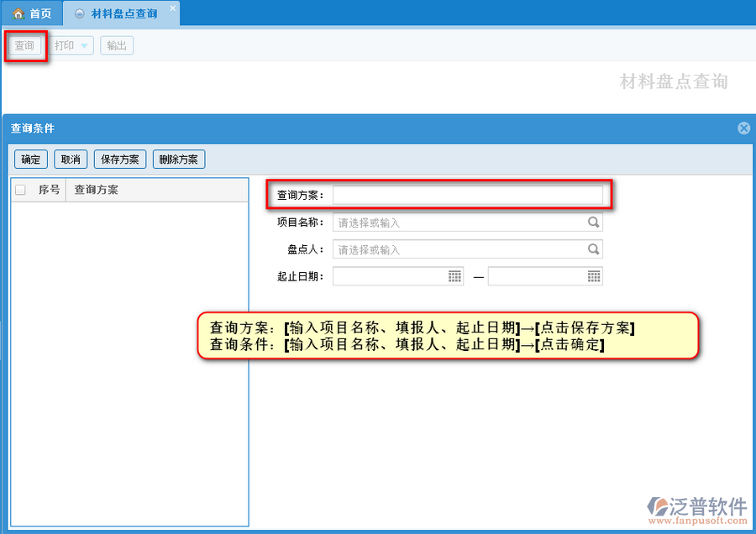Click the 删除方案 button
The image size is (756, 534).
click(x=178, y=160)
